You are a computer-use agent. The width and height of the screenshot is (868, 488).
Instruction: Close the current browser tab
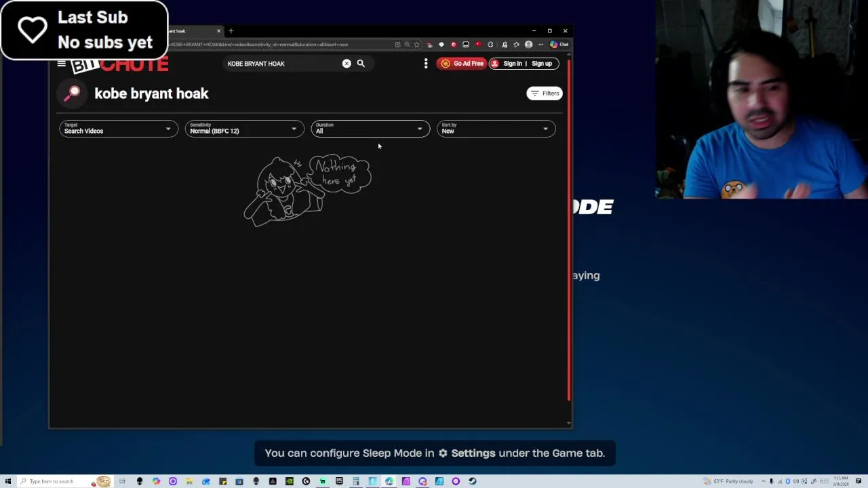218,30
